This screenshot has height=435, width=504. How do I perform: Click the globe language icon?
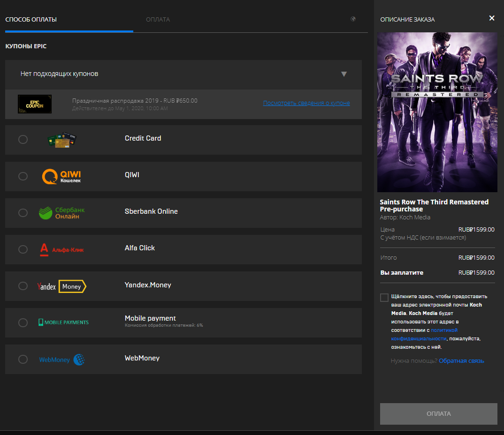[353, 19]
